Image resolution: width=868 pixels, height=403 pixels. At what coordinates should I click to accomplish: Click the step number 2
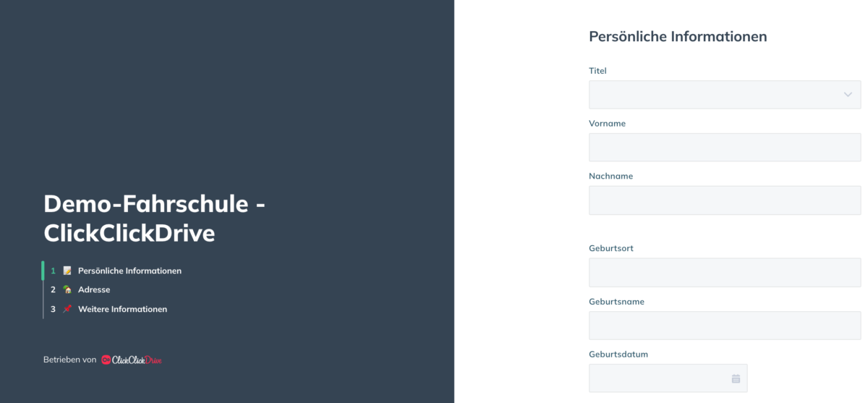(x=53, y=289)
